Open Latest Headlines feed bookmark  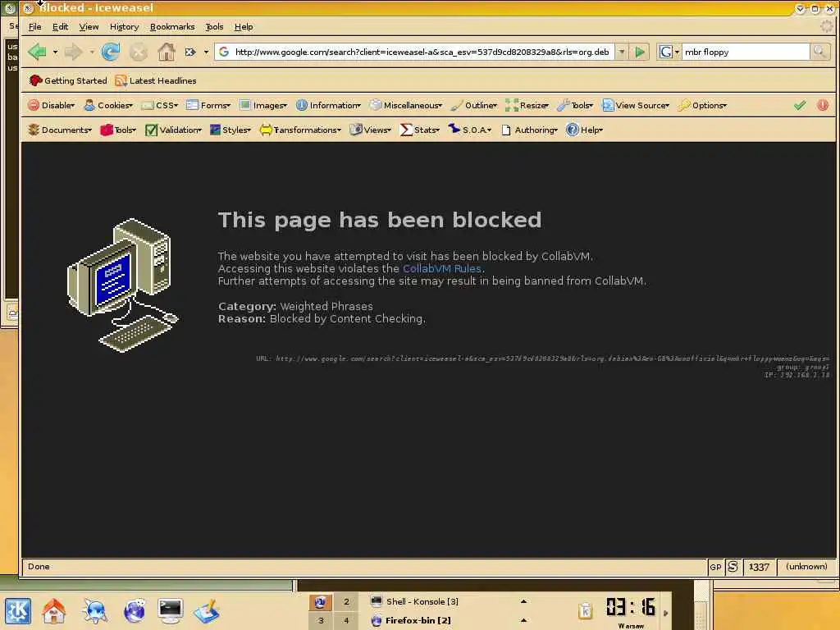(x=156, y=81)
